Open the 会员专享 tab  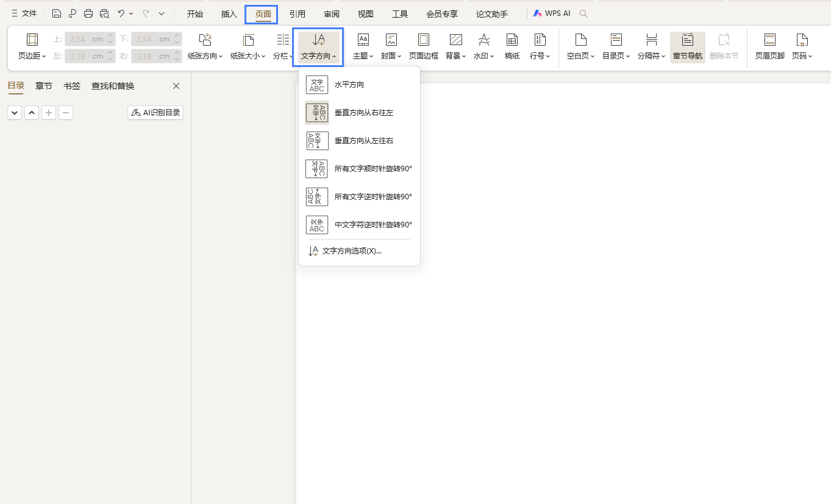coord(442,14)
